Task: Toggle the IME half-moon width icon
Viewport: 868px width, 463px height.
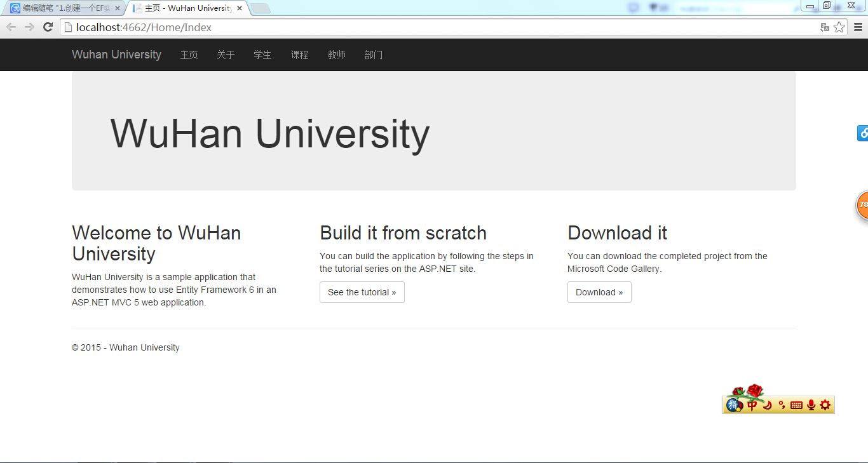Action: click(x=767, y=405)
